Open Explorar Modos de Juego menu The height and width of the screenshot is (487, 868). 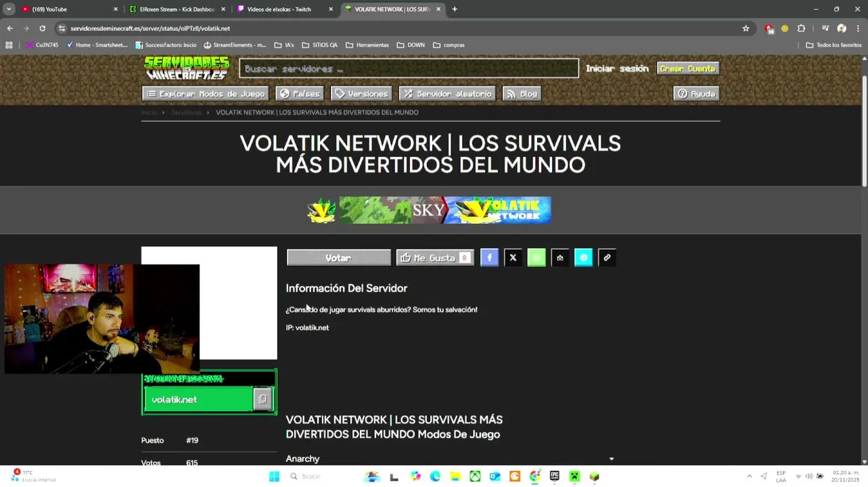206,94
